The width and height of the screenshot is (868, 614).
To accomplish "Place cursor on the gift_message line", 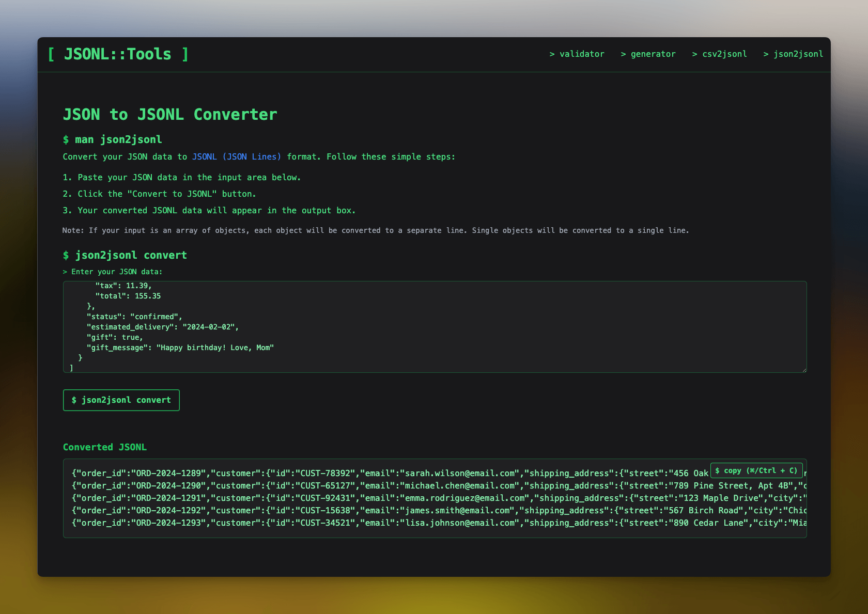I will point(181,348).
